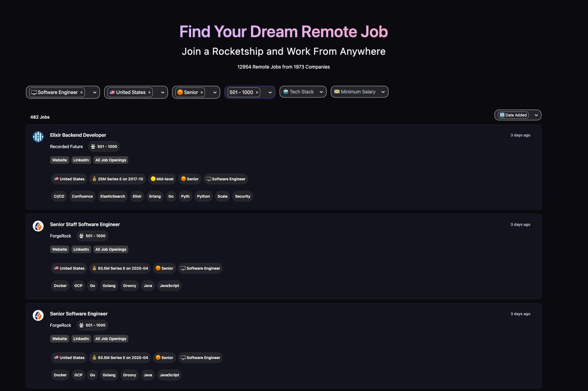
Task: Remove the United States location filter
Action: click(149, 92)
